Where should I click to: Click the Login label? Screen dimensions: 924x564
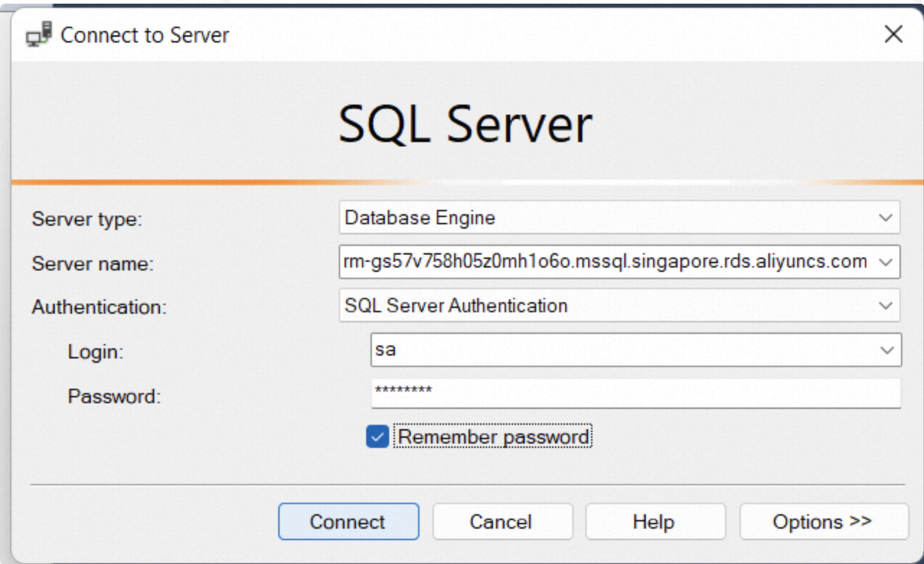pyautogui.click(x=96, y=353)
